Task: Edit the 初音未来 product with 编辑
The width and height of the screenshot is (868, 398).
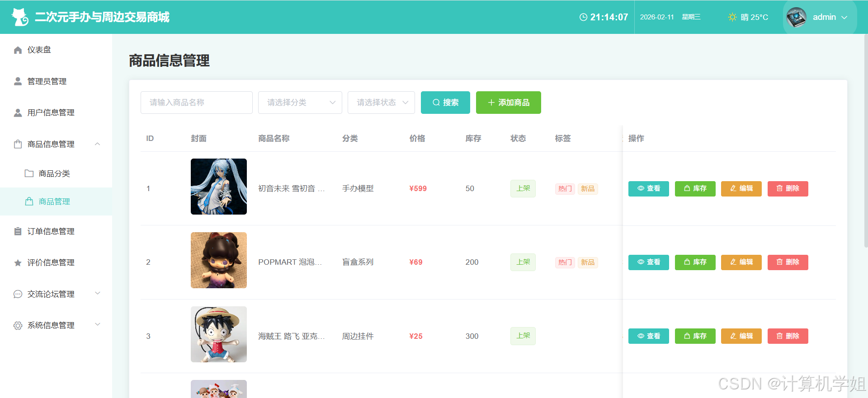Action: [x=741, y=188]
